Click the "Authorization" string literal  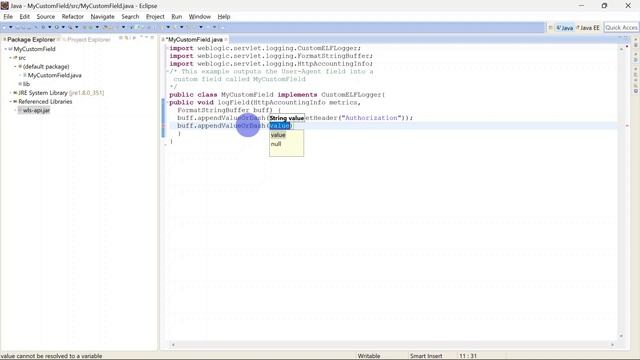pos(371,118)
